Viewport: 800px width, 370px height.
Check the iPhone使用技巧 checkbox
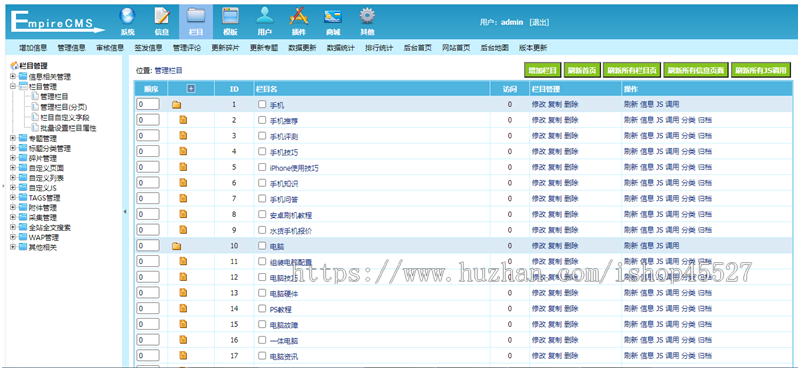[x=262, y=167]
